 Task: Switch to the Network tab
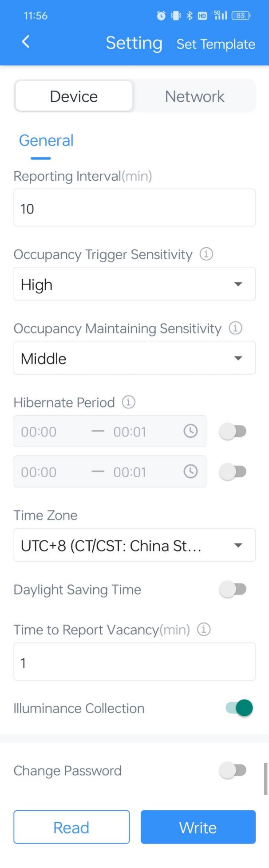194,96
